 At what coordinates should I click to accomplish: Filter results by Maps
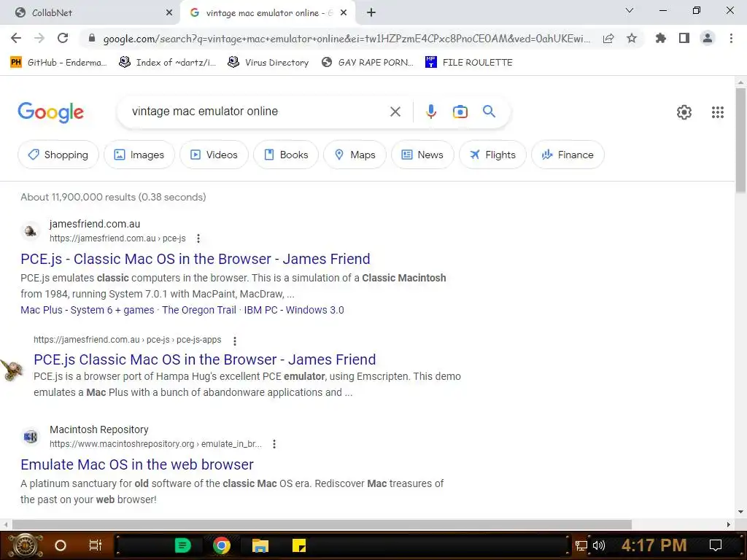coord(355,155)
